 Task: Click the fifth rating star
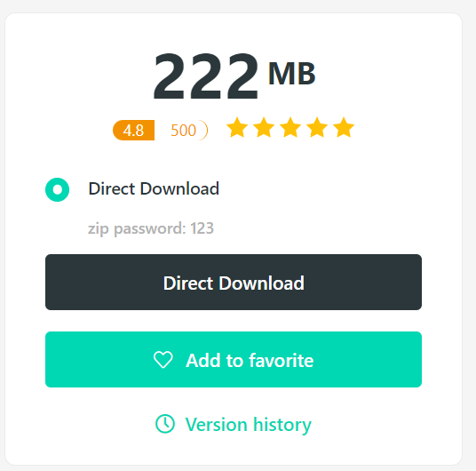tap(344, 127)
